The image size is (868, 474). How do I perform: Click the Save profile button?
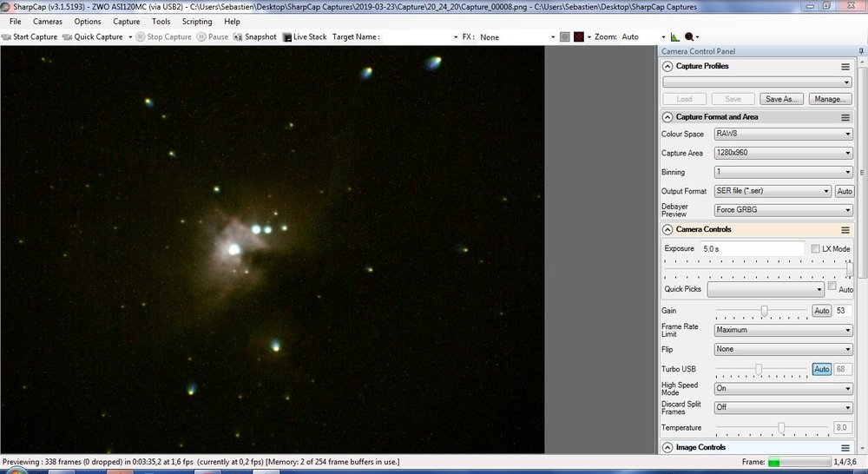(733, 99)
